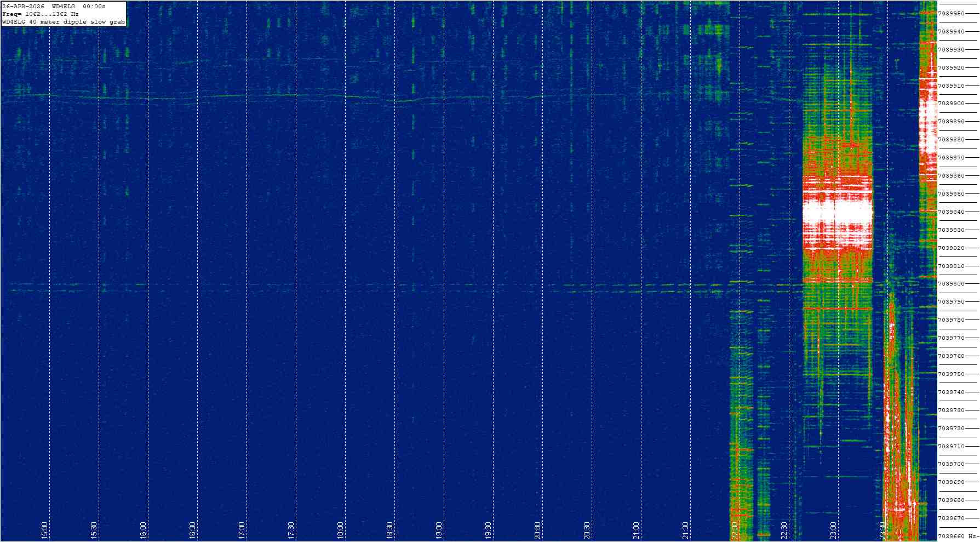This screenshot has height=542, width=980.
Task: Click the 22:00 time label
Action: pos(735,530)
